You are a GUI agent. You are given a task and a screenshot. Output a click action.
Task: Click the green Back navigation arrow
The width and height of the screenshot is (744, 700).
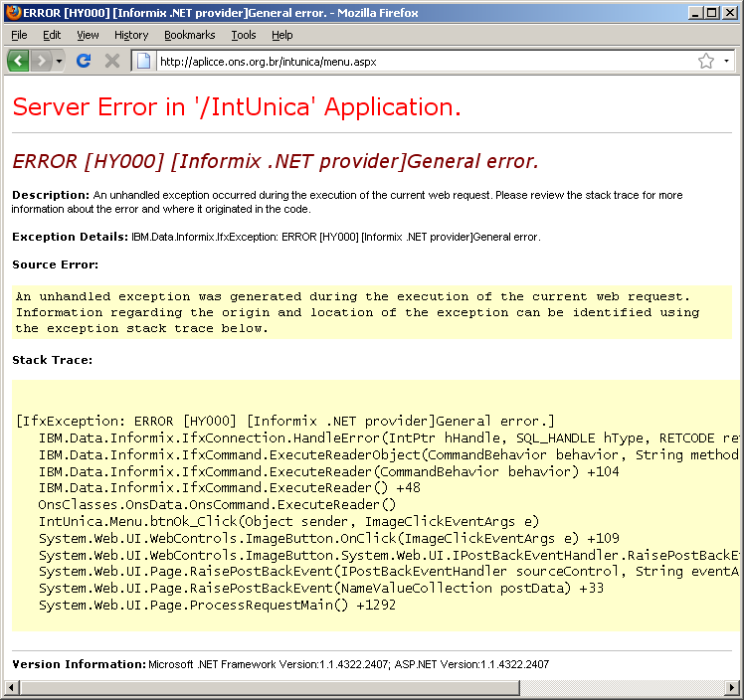point(18,61)
